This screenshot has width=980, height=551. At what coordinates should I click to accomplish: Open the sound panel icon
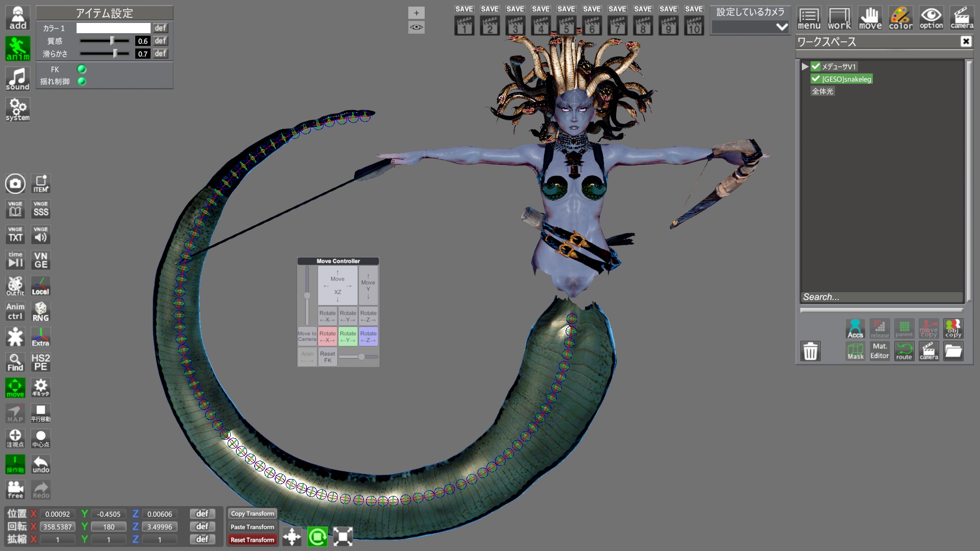(18, 79)
